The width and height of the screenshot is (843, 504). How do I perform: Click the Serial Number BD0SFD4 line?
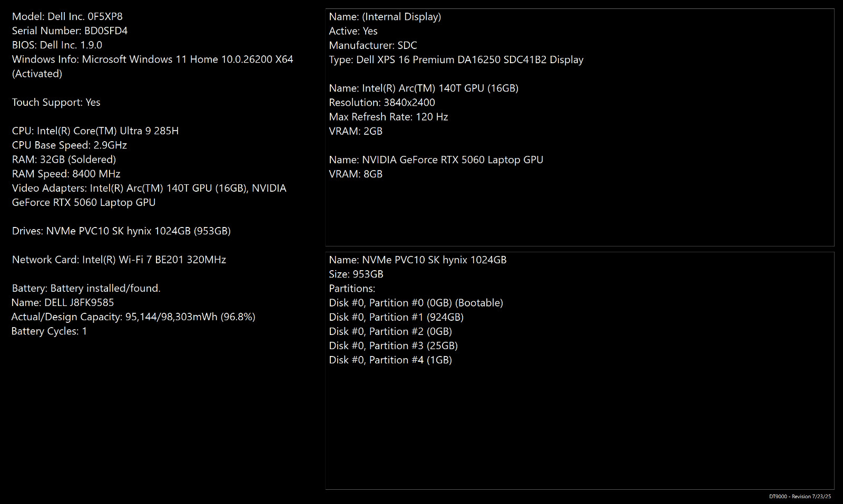pyautogui.click(x=70, y=31)
